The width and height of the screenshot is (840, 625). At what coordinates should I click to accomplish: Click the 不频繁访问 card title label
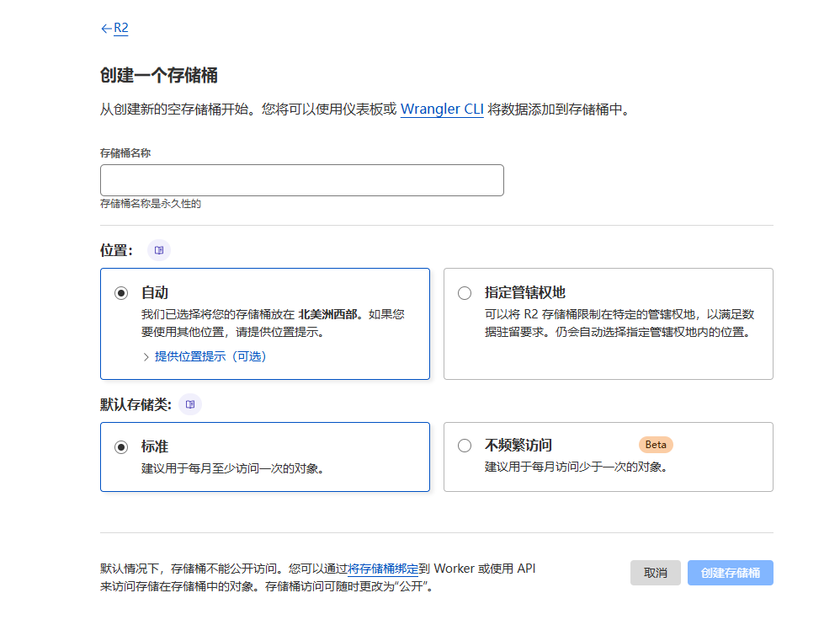[518, 446]
